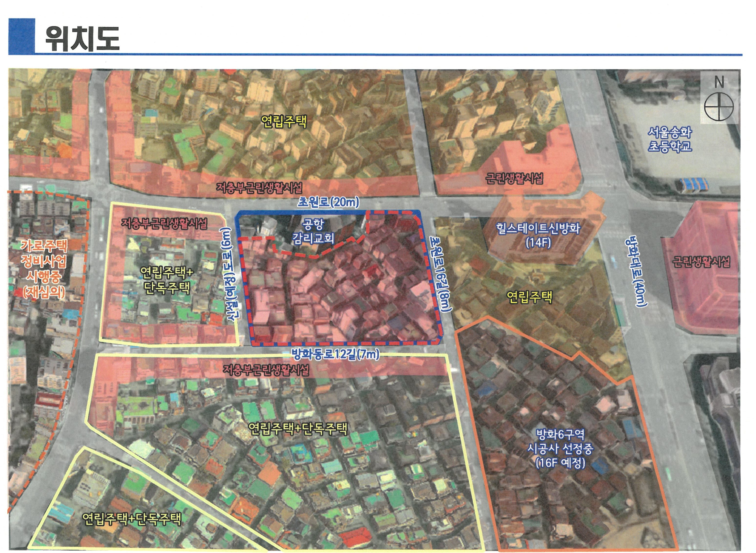Click the 방화동로12길(7m) road label
Viewport: 756px width, 553px height.
pyautogui.click(x=335, y=354)
